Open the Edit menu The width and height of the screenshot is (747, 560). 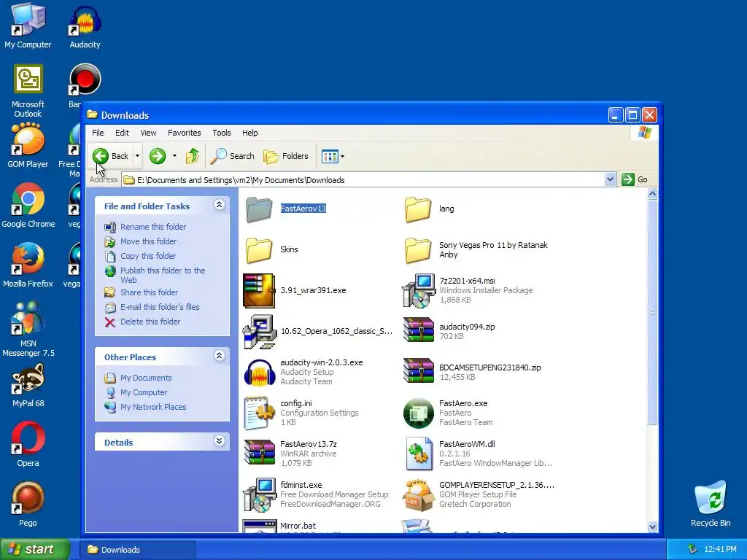click(122, 133)
